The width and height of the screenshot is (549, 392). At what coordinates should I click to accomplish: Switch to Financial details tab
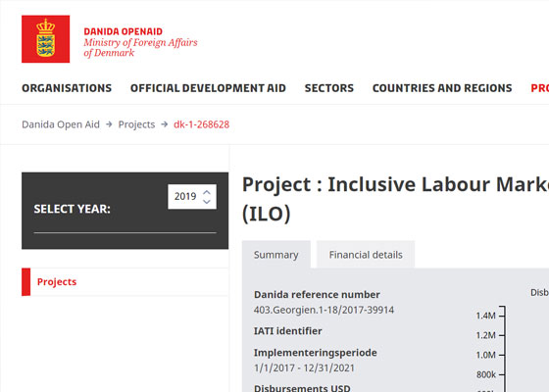pyautogui.click(x=366, y=255)
